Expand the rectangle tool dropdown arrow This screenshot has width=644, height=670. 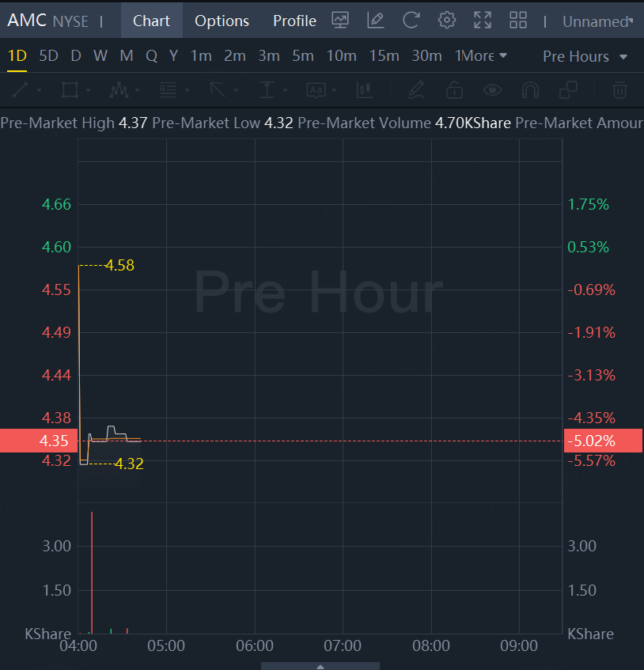89,91
